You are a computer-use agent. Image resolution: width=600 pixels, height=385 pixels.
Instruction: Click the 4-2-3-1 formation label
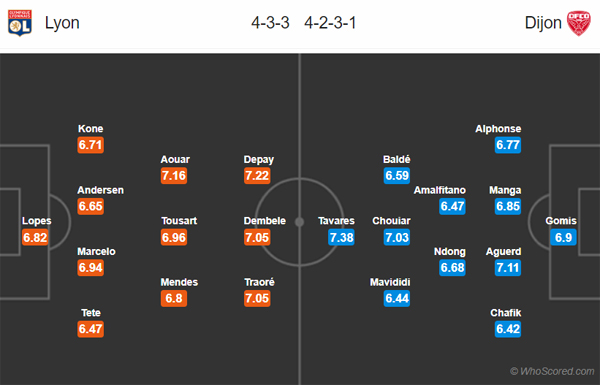click(330, 23)
